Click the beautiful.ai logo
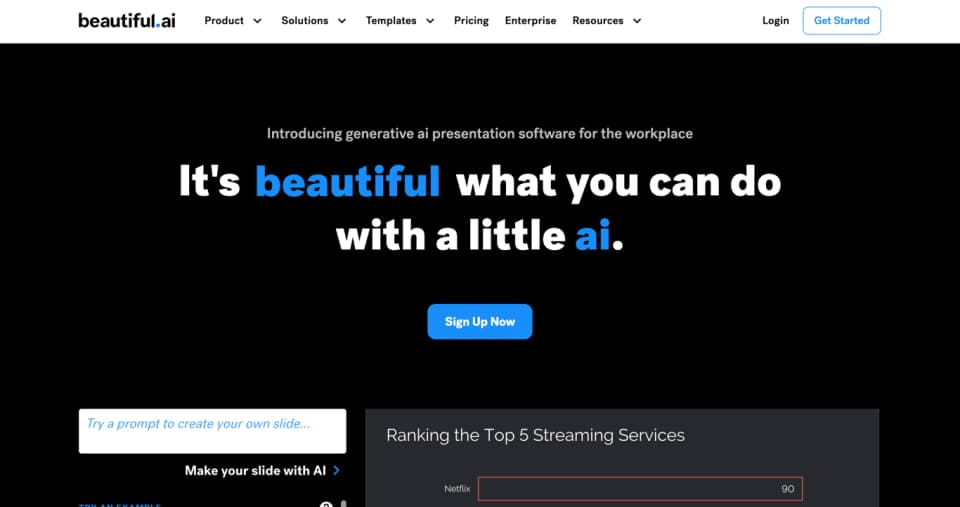 (x=127, y=20)
